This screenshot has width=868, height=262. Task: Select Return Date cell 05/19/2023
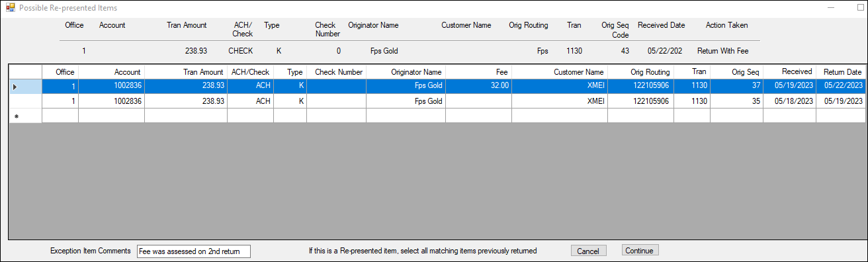pos(841,101)
